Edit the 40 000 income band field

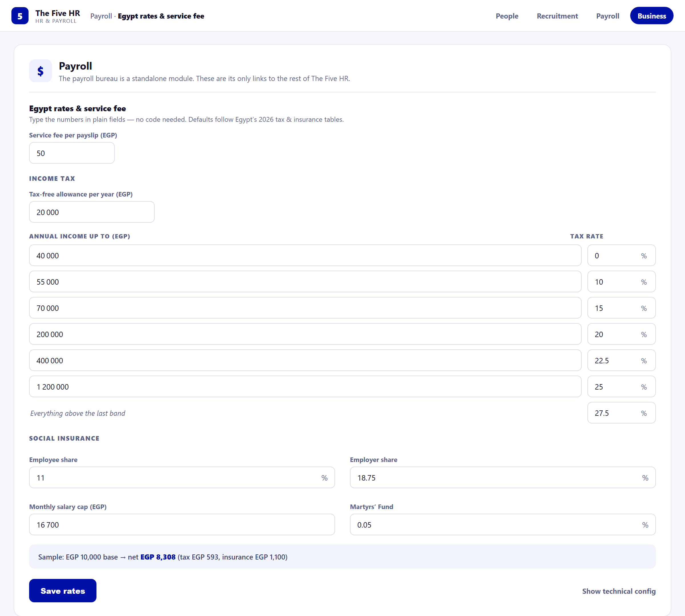305,256
